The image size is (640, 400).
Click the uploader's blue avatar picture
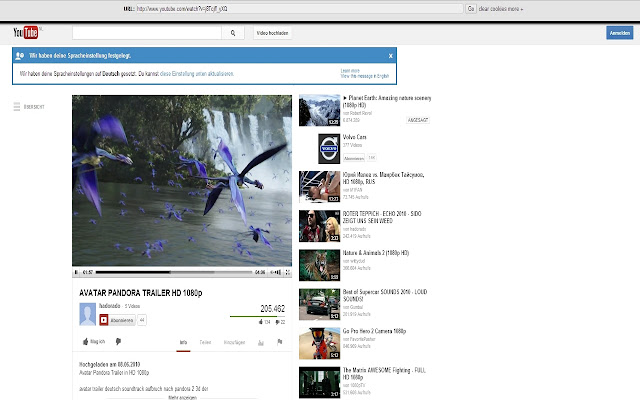(87, 314)
